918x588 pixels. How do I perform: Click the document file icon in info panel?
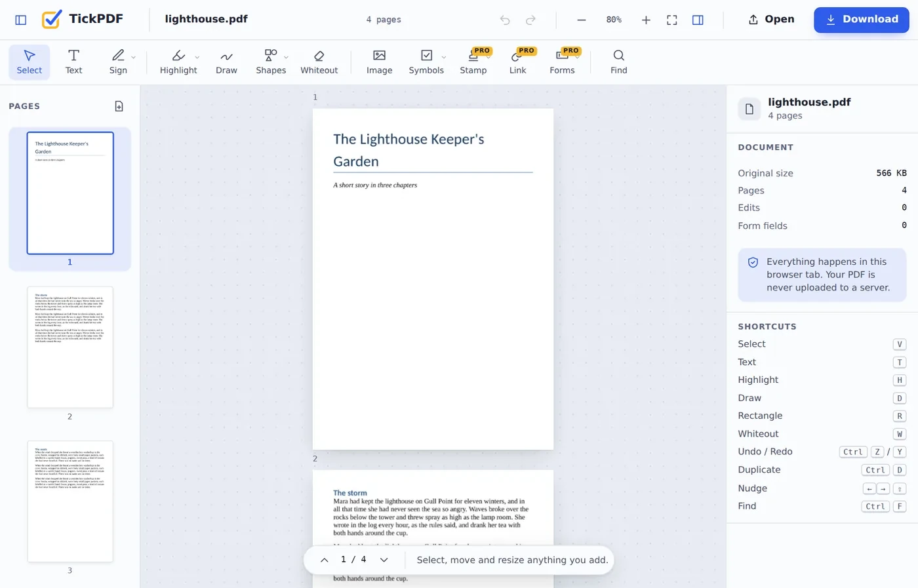(749, 109)
